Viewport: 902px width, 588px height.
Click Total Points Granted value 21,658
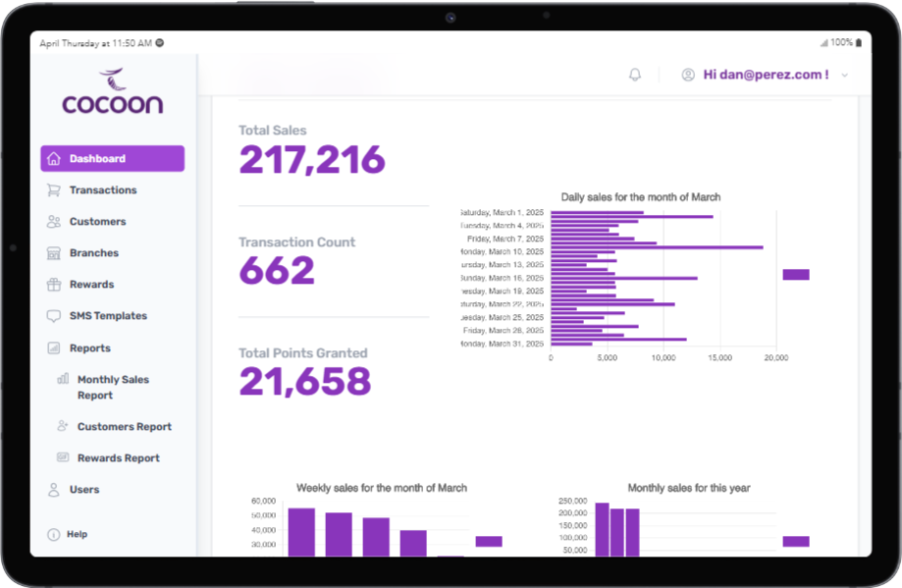305,382
